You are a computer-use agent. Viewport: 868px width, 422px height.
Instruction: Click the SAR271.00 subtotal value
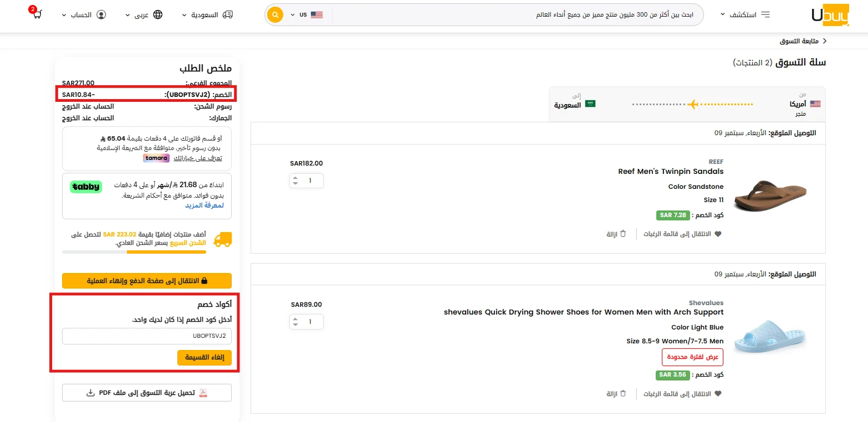pos(78,83)
